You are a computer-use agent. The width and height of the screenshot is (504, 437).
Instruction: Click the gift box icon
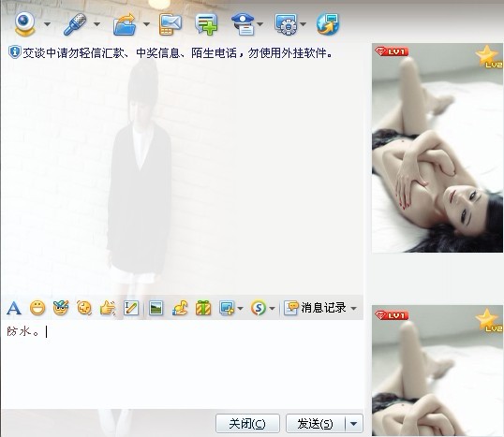(203, 308)
